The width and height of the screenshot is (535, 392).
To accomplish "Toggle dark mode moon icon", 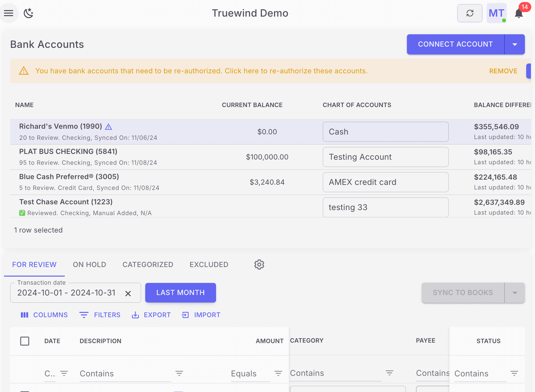I will click(x=28, y=13).
